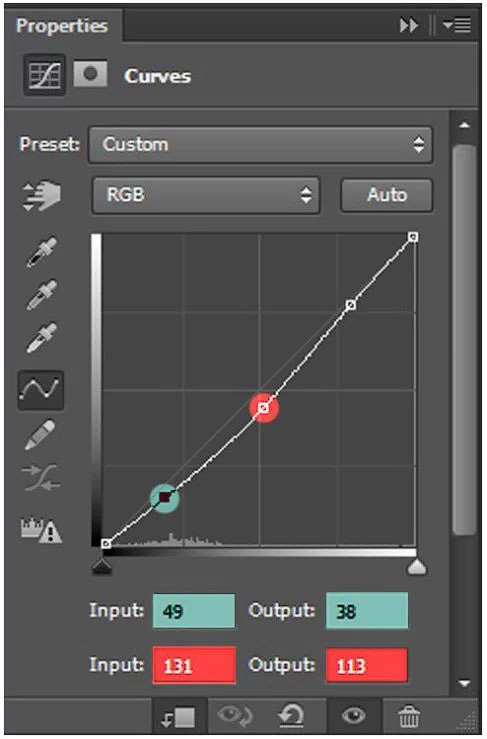Click the histogram accuracy warning icon

[x=41, y=530]
